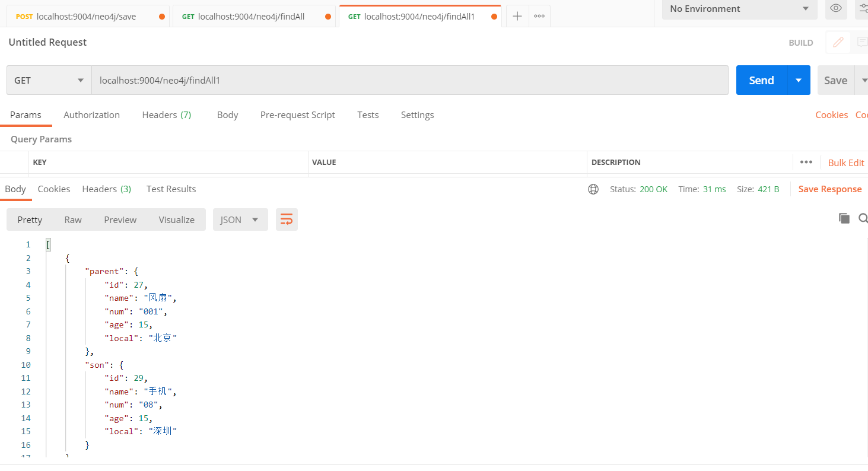Click the "local": "深圳" line
Viewport: 868px width, 471px height.
click(x=141, y=431)
